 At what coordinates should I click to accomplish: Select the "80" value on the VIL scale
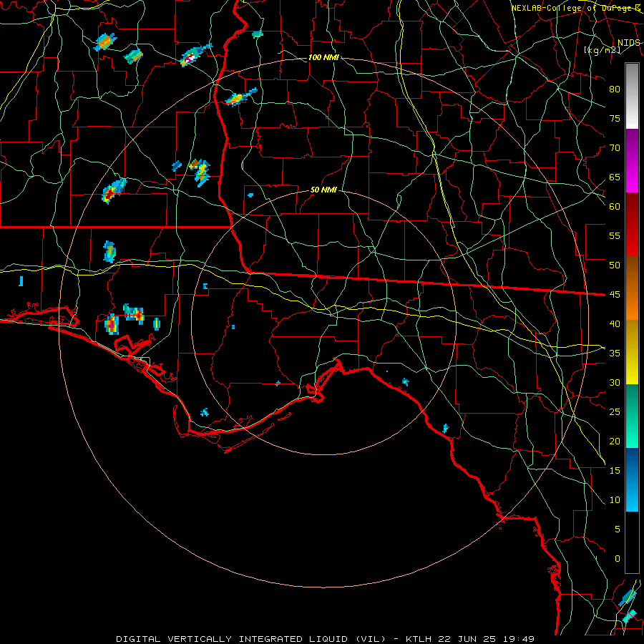click(615, 89)
